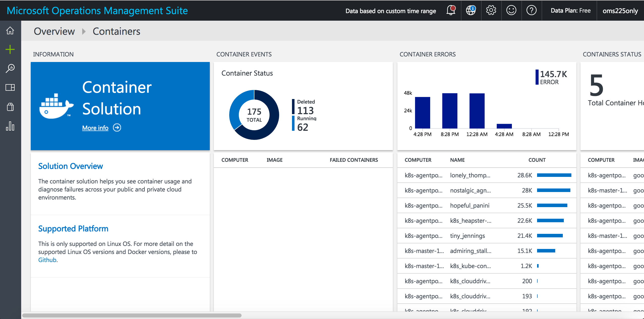Click the 28.6K count bar
The width and height of the screenshot is (644, 319).
pos(554,175)
